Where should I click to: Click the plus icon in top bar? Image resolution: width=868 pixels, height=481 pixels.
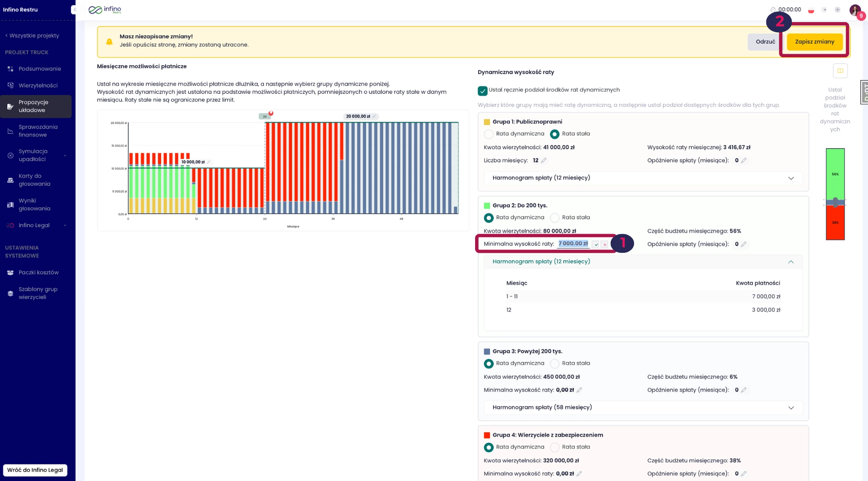click(x=837, y=10)
